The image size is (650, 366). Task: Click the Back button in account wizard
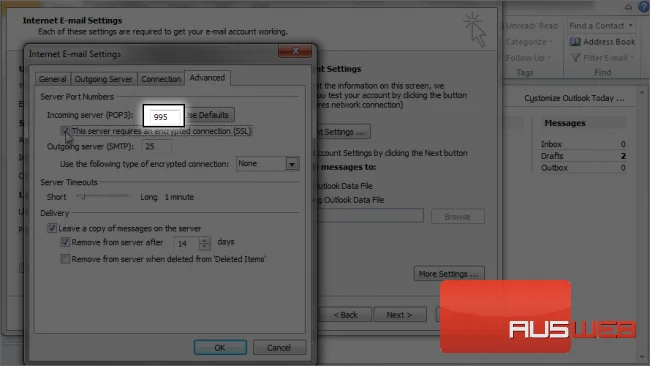pos(345,315)
